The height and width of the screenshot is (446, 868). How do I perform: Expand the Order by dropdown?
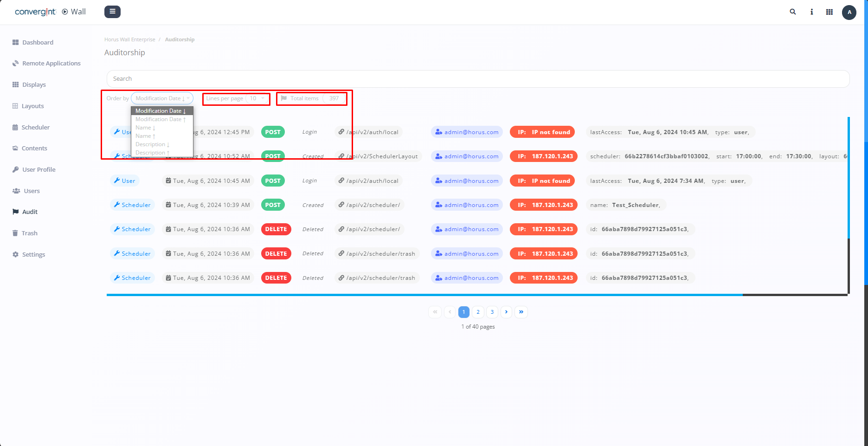coord(162,98)
